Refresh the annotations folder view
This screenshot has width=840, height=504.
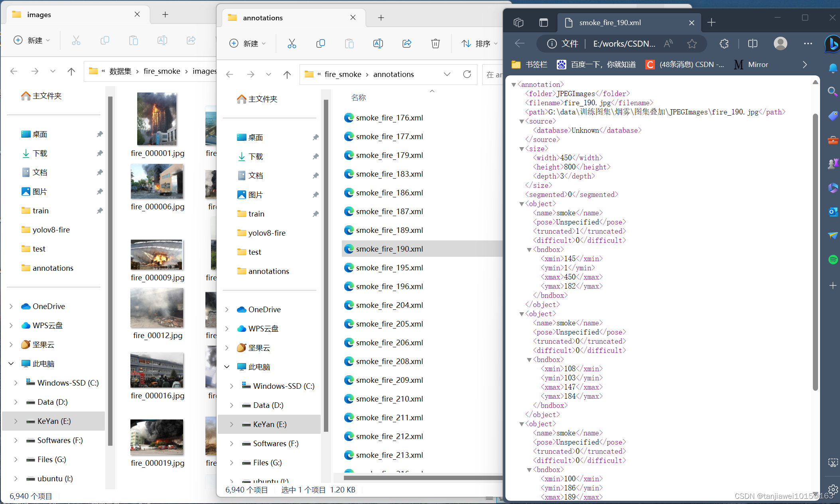click(467, 74)
